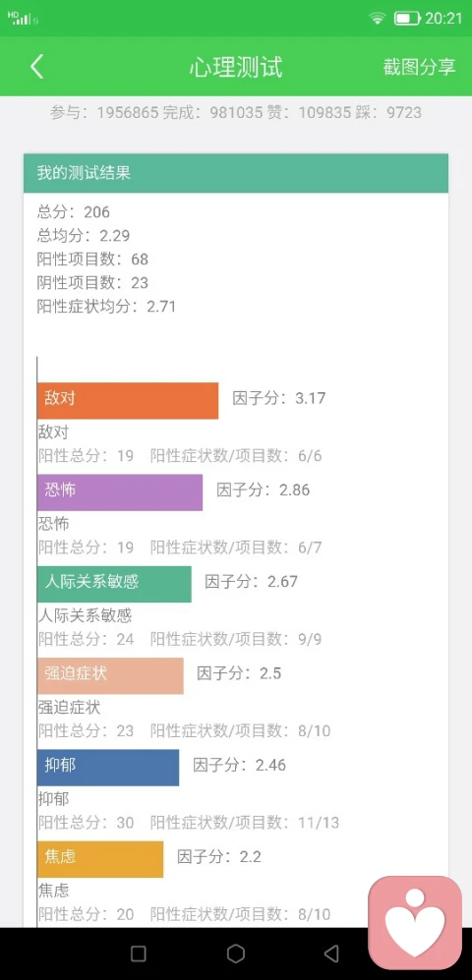
Task: Tap the 我的测试结果 section header
Action: point(236,173)
